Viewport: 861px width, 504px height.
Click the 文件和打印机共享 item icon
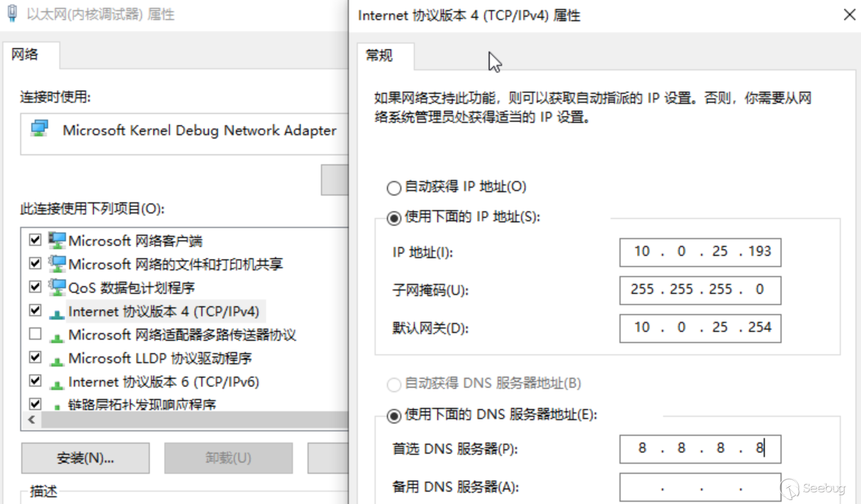click(x=56, y=264)
